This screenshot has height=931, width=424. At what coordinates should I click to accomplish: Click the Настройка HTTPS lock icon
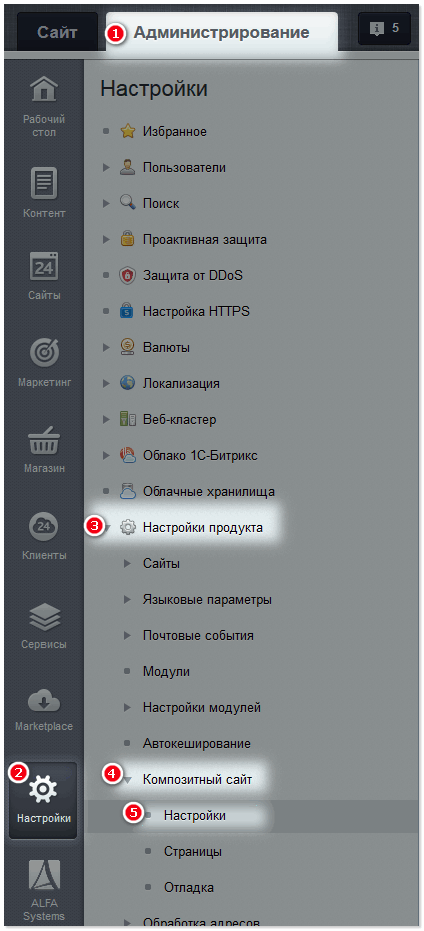(x=128, y=311)
